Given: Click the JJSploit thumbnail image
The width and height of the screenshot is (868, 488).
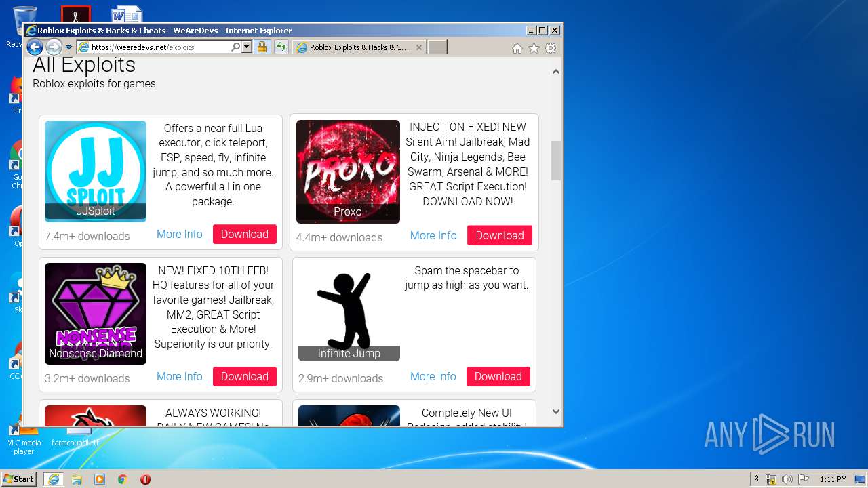Looking at the screenshot, I should pyautogui.click(x=96, y=171).
